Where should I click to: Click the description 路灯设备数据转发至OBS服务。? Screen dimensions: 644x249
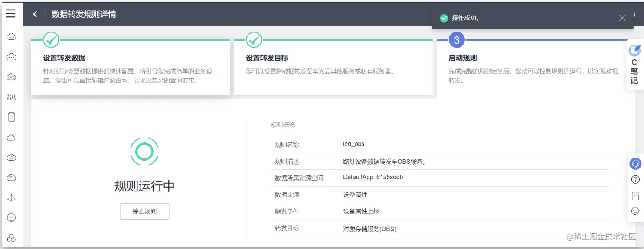(385, 162)
